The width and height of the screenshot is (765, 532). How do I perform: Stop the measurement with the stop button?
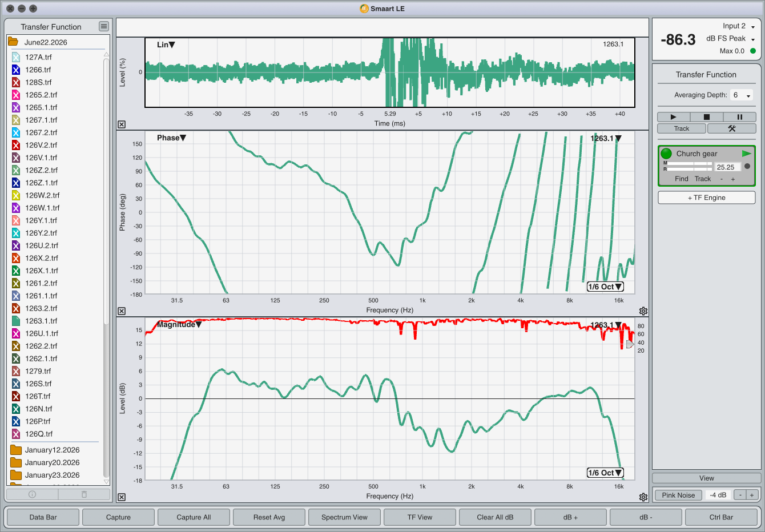(x=706, y=117)
